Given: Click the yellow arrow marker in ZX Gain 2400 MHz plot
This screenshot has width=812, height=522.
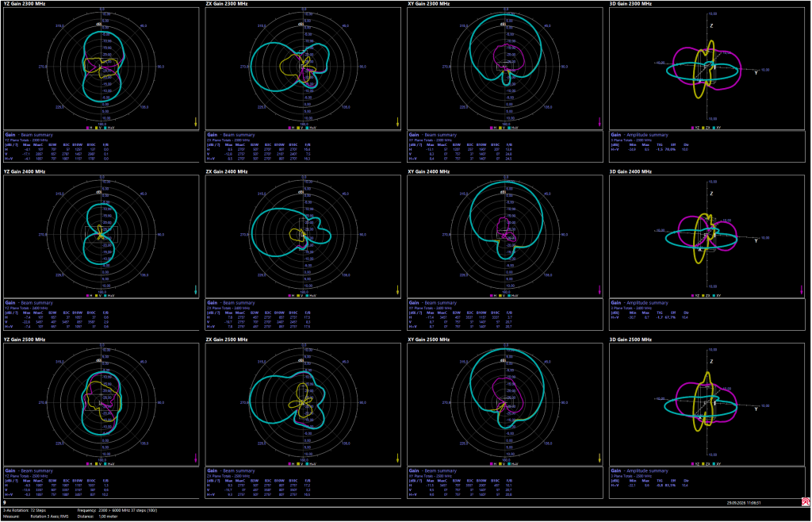Looking at the screenshot, I should (x=397, y=290).
